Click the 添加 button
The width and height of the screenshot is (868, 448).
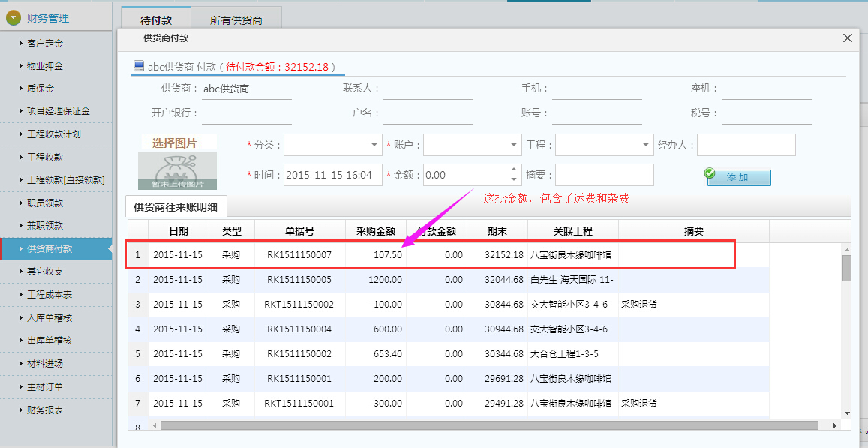point(738,177)
